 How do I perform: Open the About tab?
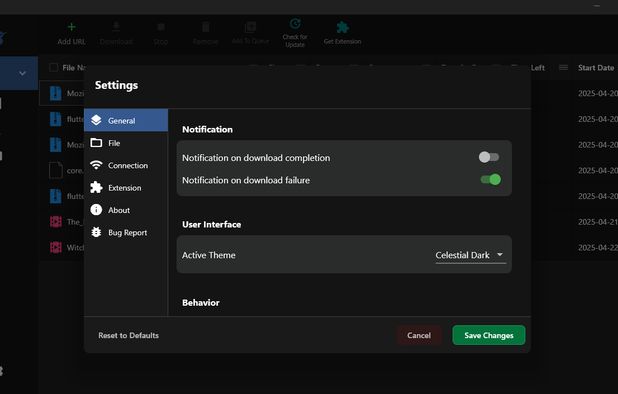[x=126, y=210]
